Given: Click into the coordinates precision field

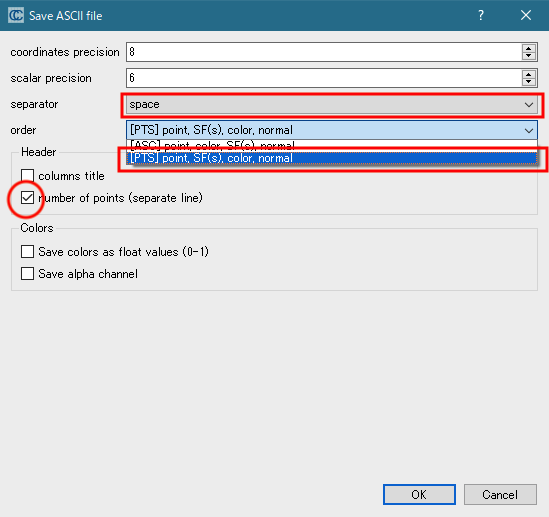Looking at the screenshot, I should pyautogui.click(x=324, y=52).
